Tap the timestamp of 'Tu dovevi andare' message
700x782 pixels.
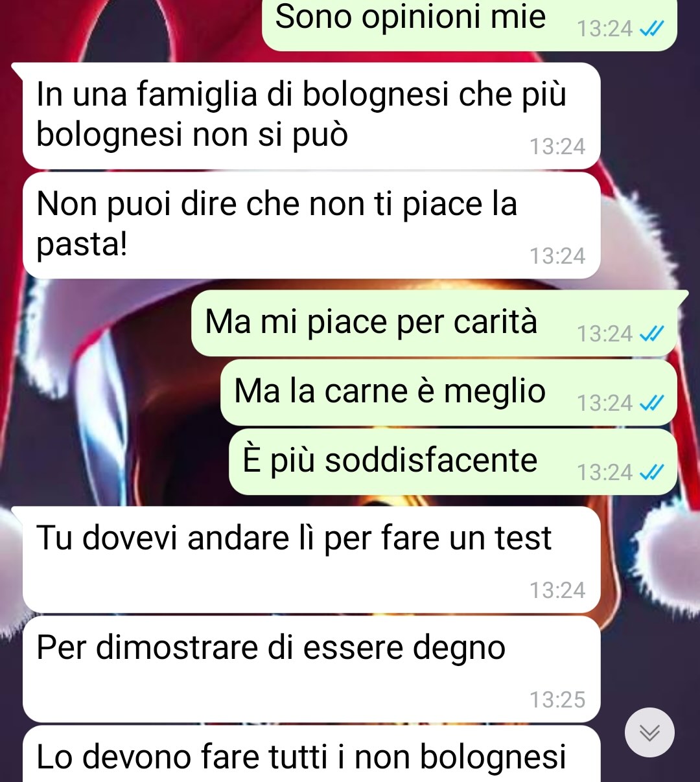[557, 590]
